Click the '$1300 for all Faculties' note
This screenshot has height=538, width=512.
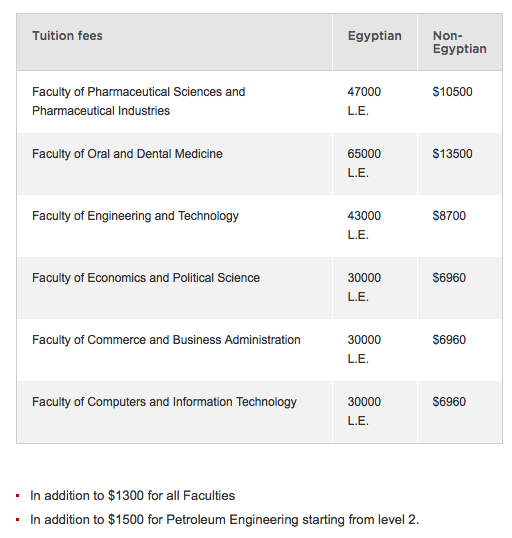point(132,496)
